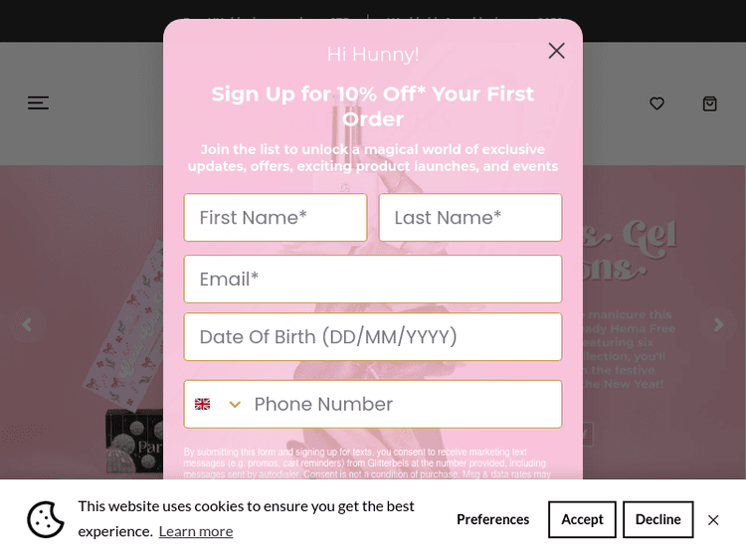The height and width of the screenshot is (560, 746).
Task: Accept the website cookies
Action: click(582, 519)
